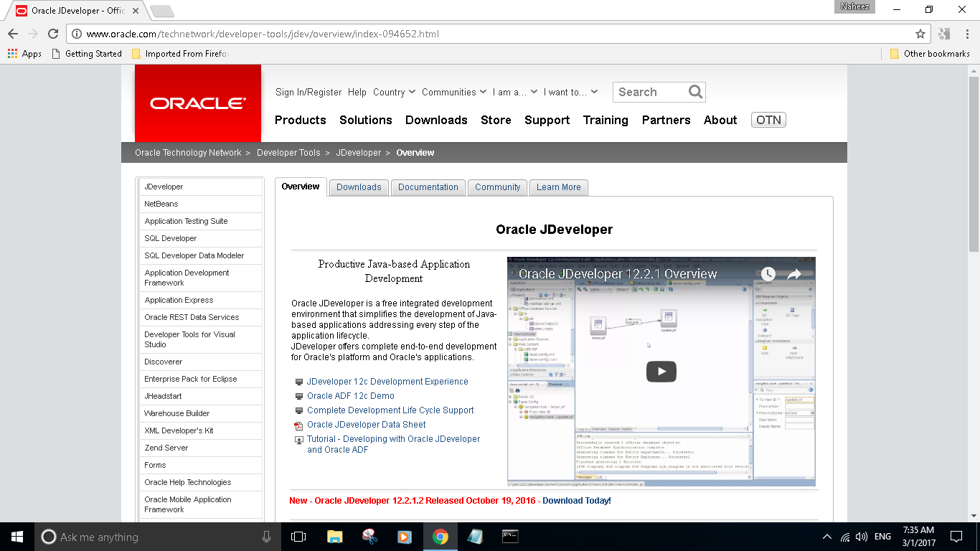Screen dimensions: 980x551
Task: Open the Store menu
Action: (496, 120)
